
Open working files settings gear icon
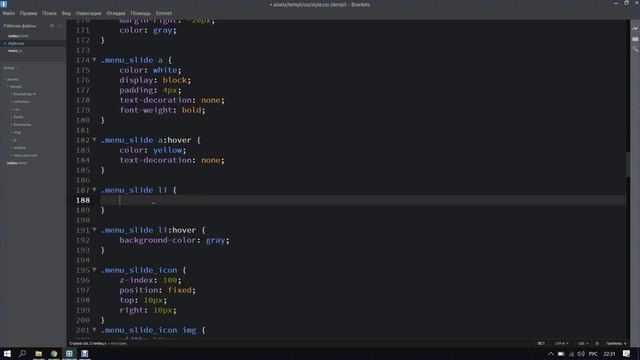point(52,26)
